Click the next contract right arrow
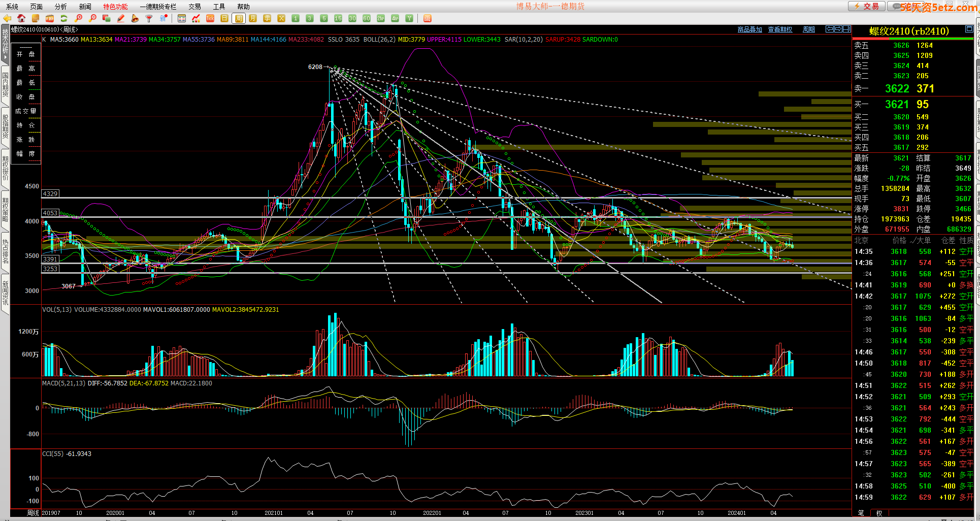This screenshot has height=521, width=980. click(838, 29)
